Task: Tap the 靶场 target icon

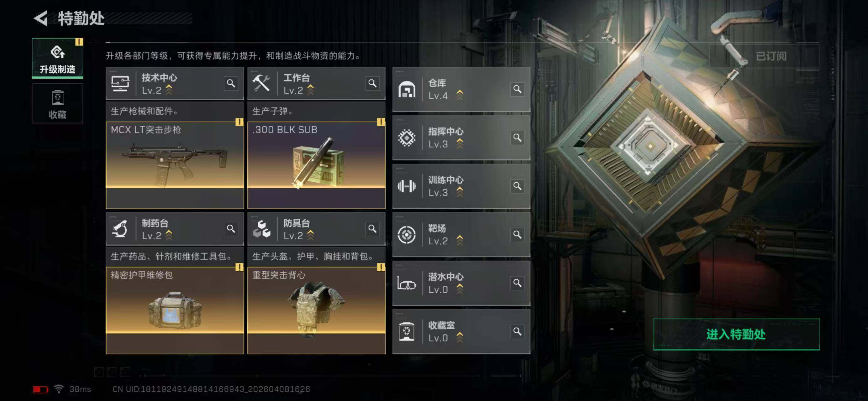Action: tap(407, 234)
